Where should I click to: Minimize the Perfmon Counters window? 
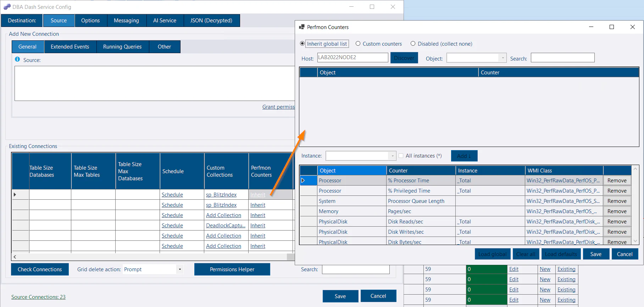tap(591, 27)
